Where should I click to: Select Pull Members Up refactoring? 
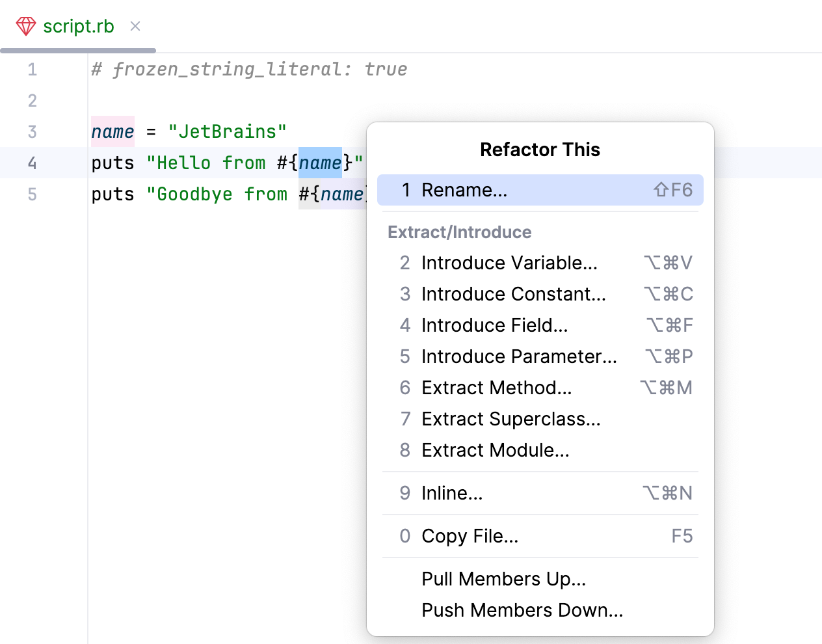[503, 579]
